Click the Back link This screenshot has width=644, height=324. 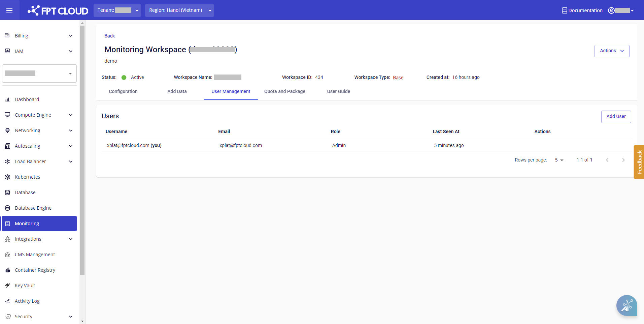pyautogui.click(x=109, y=36)
